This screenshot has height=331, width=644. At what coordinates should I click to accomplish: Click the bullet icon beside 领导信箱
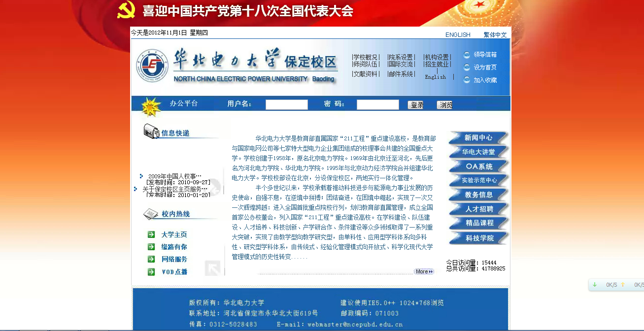(x=467, y=55)
